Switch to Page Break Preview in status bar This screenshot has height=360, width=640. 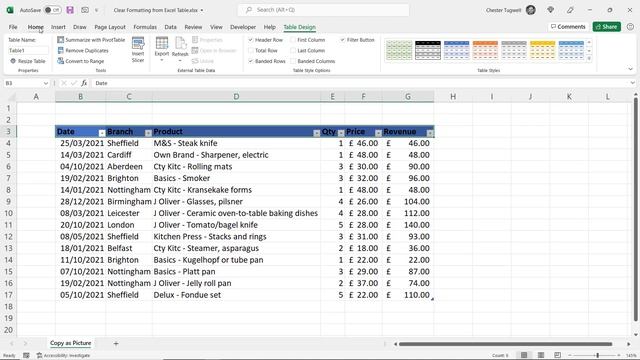coord(558,355)
